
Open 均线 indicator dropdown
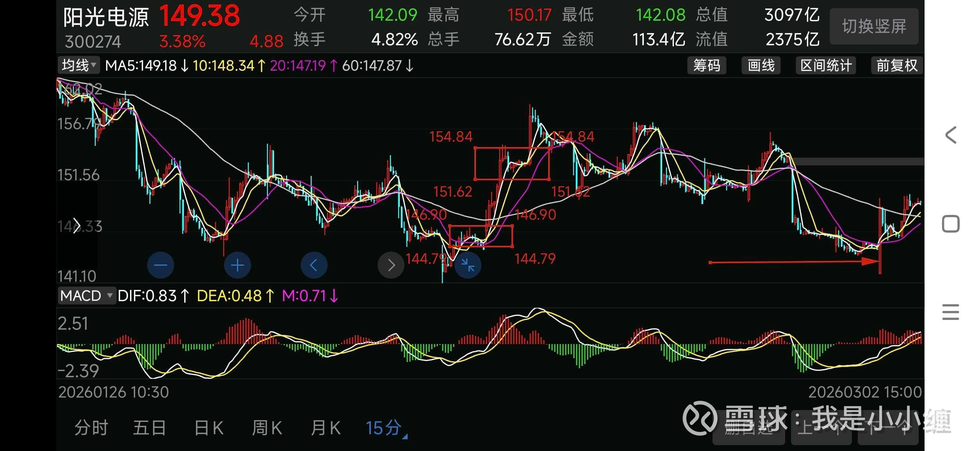click(x=79, y=65)
